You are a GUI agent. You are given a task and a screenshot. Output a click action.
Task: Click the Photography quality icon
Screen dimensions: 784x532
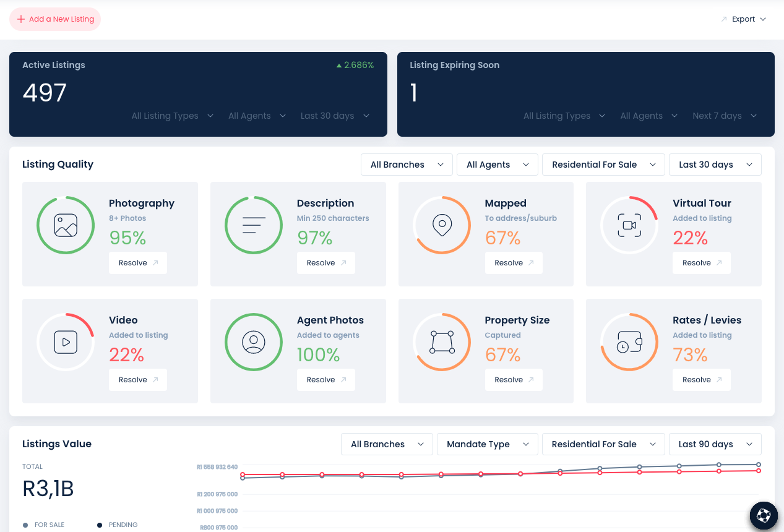point(66,225)
